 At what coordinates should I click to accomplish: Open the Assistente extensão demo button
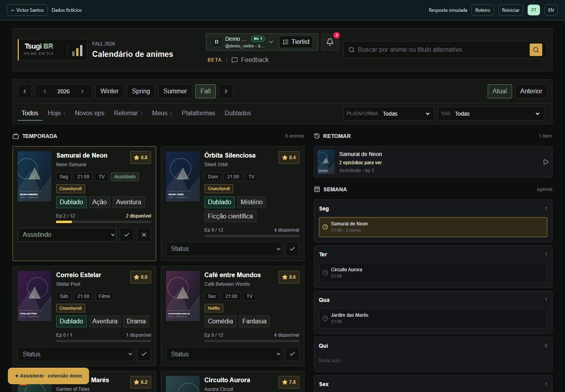point(49,376)
